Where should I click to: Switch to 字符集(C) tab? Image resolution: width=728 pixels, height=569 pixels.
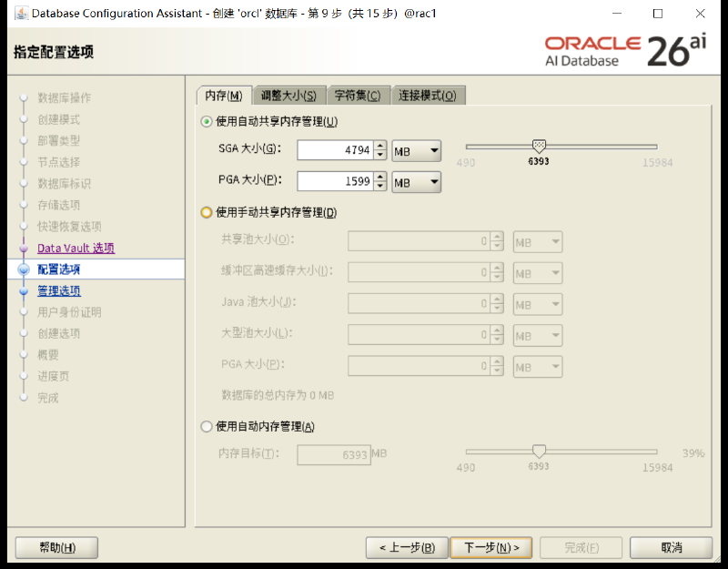[358, 96]
